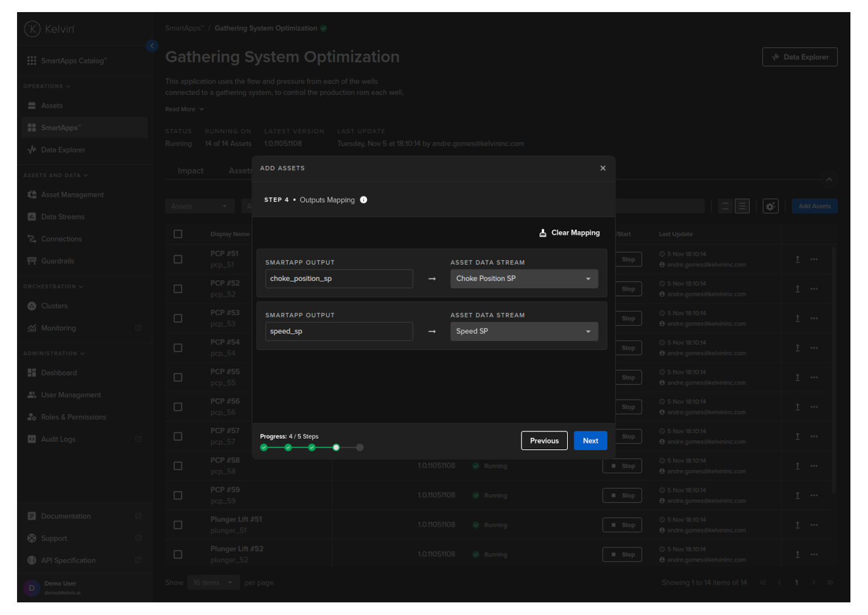
Task: Click the Clear Mapping broom icon
Action: 543,233
